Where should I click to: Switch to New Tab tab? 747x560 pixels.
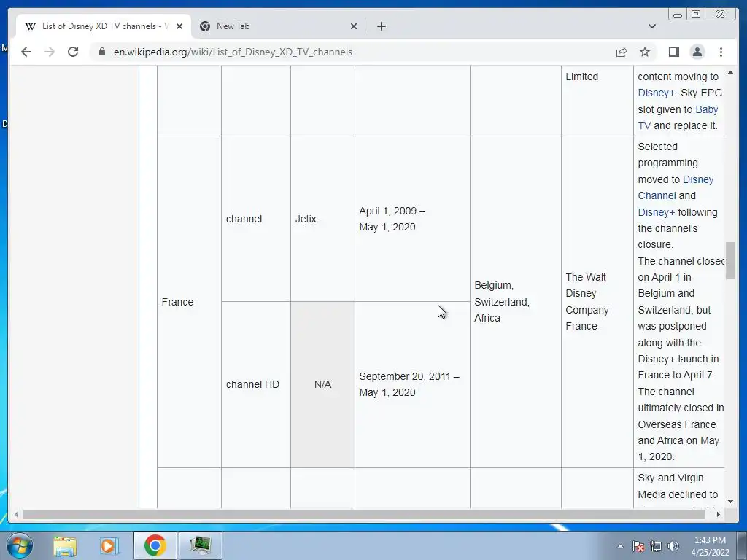click(279, 26)
